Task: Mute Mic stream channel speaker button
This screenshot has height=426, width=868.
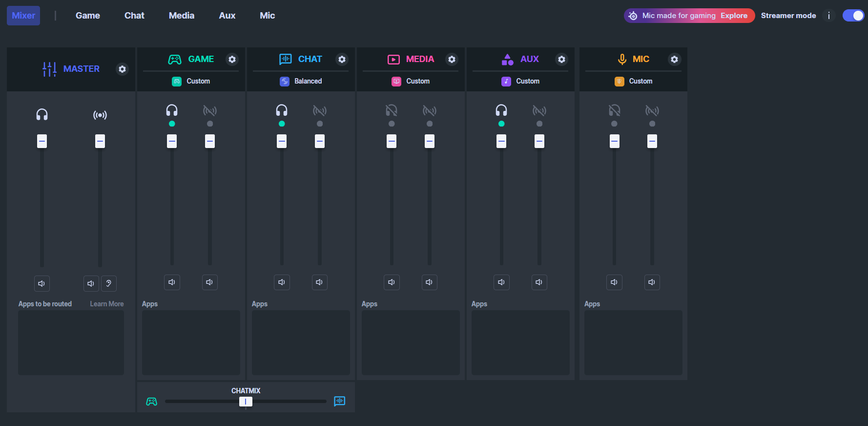Action: [652, 282]
